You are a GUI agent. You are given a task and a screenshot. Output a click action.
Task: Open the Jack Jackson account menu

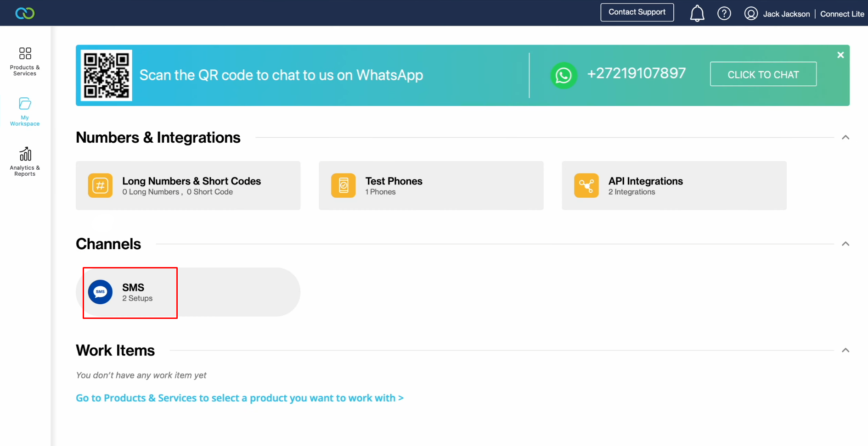click(x=786, y=14)
